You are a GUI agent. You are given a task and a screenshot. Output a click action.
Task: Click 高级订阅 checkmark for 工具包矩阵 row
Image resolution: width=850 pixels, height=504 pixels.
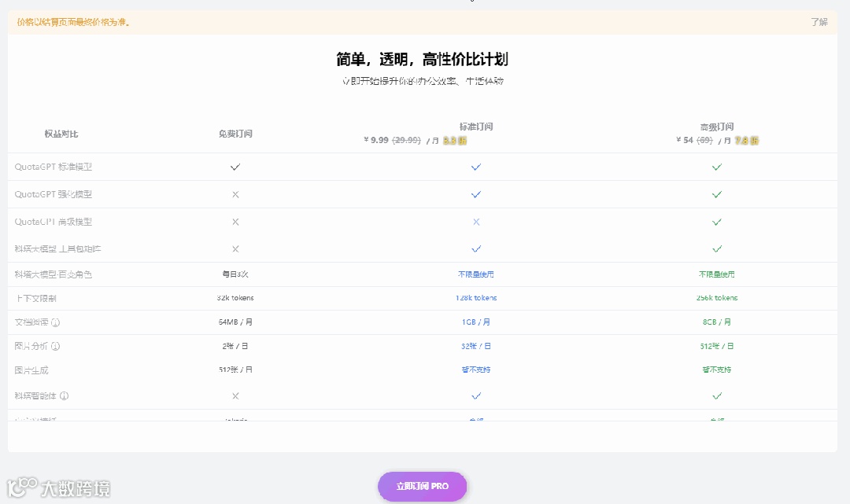(x=717, y=249)
